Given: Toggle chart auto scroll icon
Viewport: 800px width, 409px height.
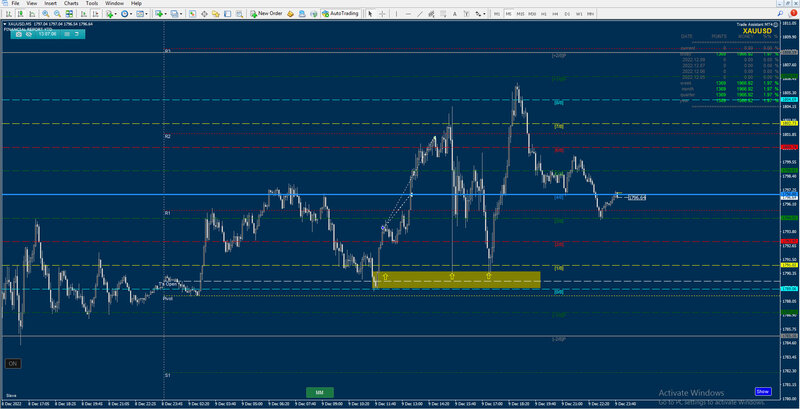Looking at the screenshot, I should coord(83,14).
